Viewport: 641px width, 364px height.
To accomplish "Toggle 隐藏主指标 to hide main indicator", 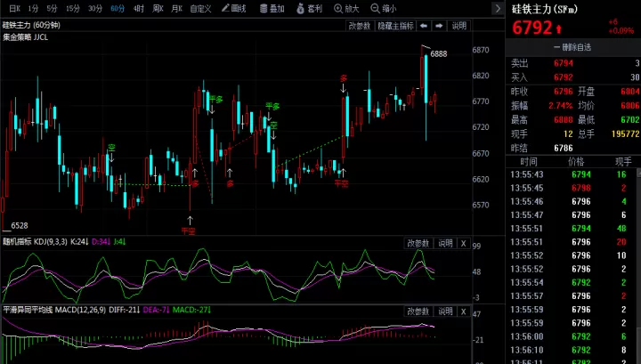I will (395, 26).
